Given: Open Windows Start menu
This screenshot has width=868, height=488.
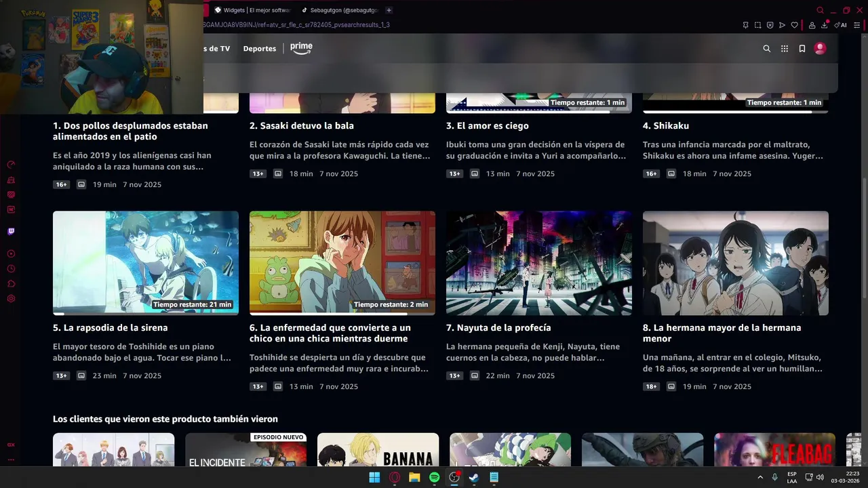Looking at the screenshot, I should point(374,477).
